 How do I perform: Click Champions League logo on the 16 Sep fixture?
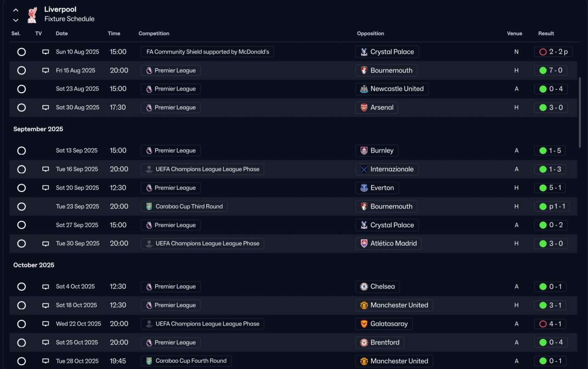click(x=149, y=169)
